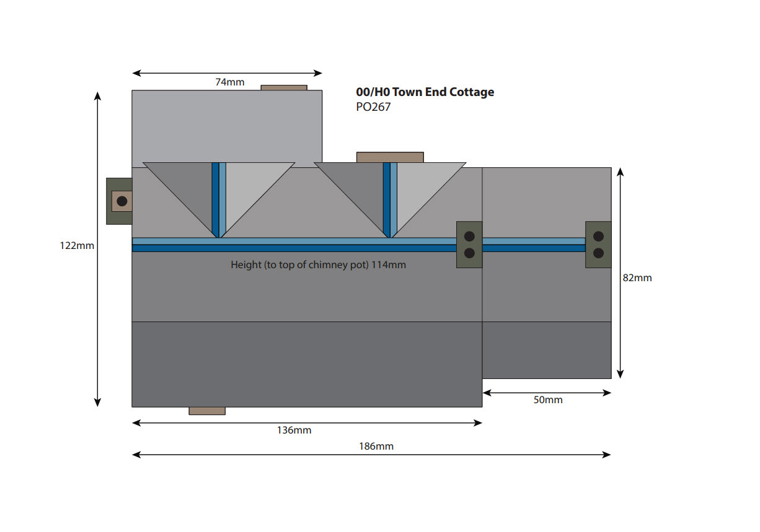Select the 136mm dimension label
Screen dimensions: 760x532
294,430
